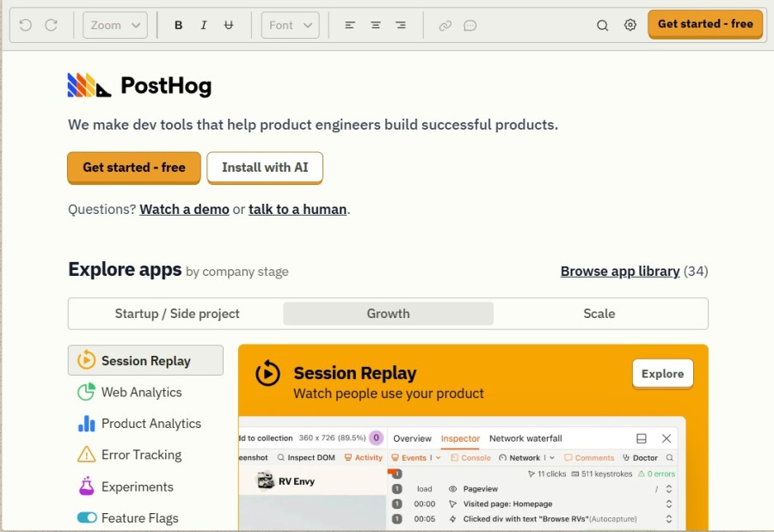Switch to the Scale company stage tab
This screenshot has width=774, height=532.
pyautogui.click(x=599, y=313)
